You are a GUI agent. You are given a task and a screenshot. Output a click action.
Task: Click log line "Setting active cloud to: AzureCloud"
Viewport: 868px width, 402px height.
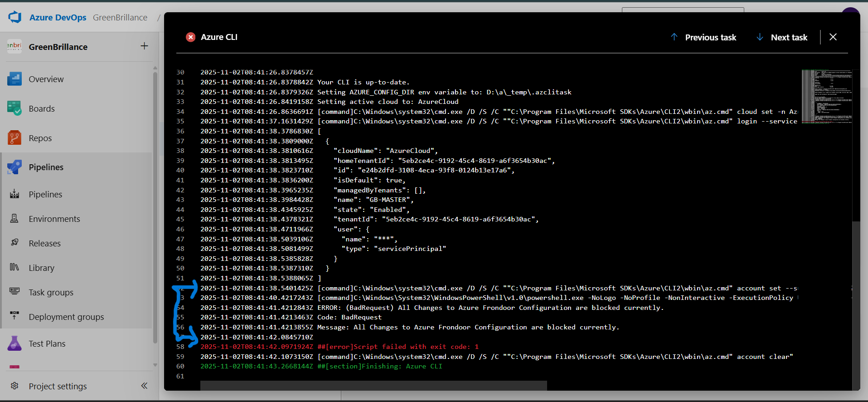tap(388, 102)
